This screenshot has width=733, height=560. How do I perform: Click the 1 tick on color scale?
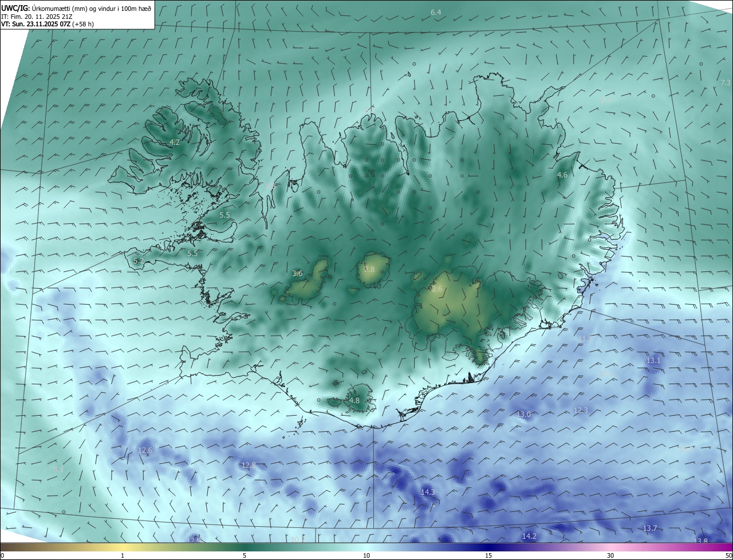tap(123, 555)
